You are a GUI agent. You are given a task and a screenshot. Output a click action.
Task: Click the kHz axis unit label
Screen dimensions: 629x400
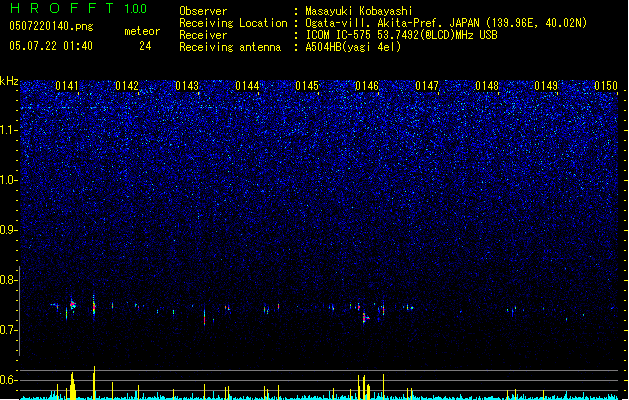tap(9, 81)
